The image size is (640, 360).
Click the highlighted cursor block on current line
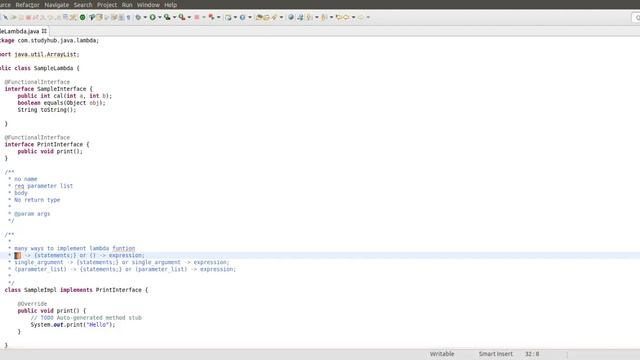(x=18, y=256)
